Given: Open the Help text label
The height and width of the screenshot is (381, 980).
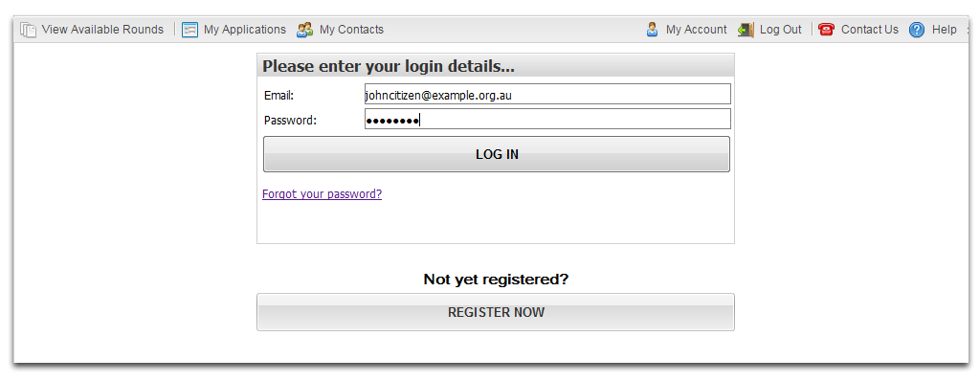Looking at the screenshot, I should pos(944,30).
